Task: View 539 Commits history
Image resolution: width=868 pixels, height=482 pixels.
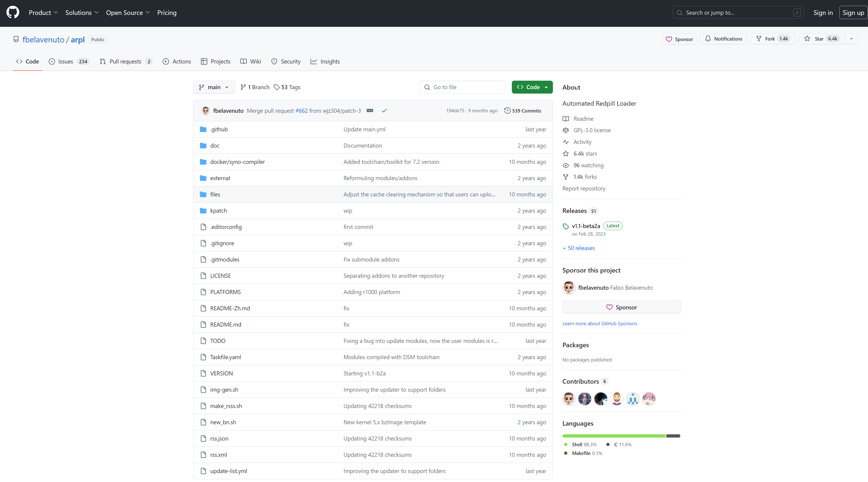Action: click(x=523, y=111)
